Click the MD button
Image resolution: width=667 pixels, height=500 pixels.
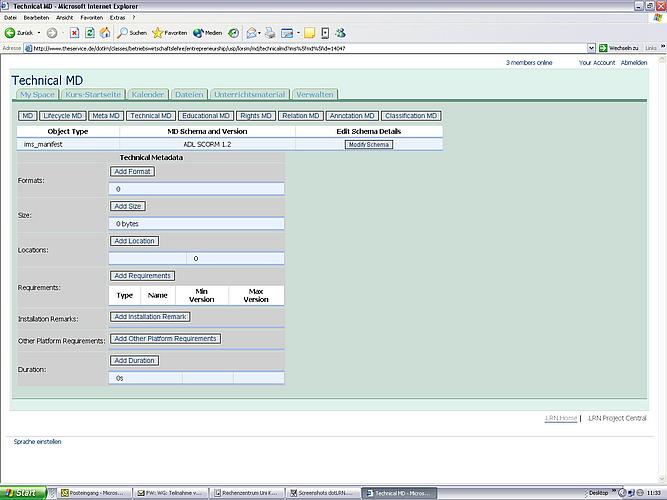pos(28,116)
